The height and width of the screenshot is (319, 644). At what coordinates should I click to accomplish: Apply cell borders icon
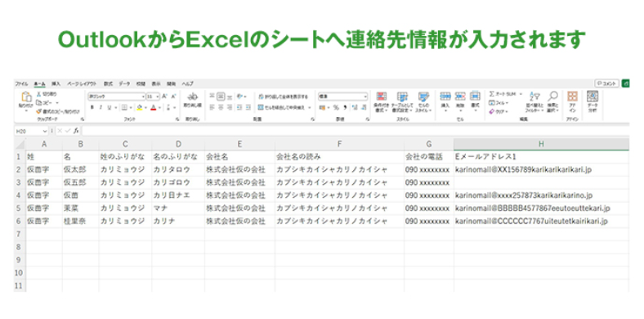click(125, 107)
